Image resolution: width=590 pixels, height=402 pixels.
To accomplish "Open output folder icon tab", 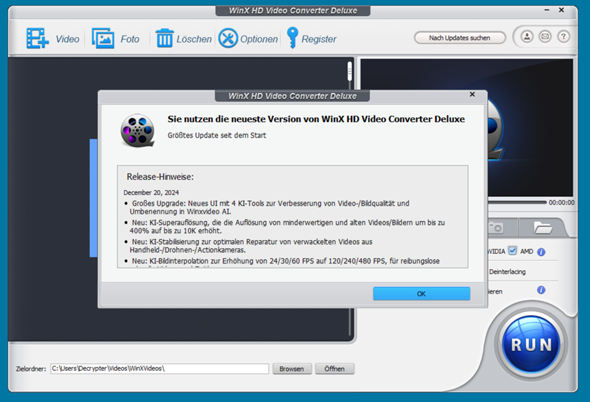I will coord(542,228).
